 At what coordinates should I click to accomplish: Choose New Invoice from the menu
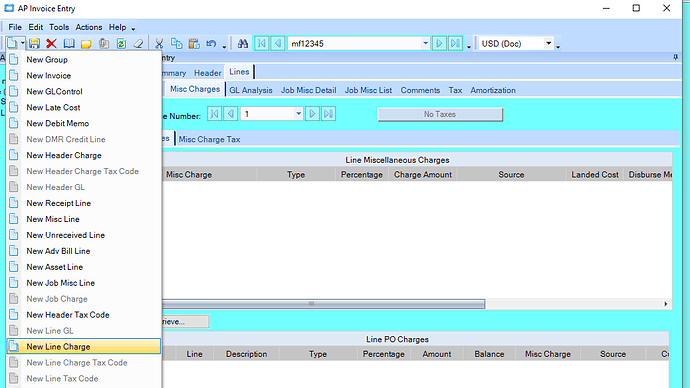pyautogui.click(x=84, y=76)
